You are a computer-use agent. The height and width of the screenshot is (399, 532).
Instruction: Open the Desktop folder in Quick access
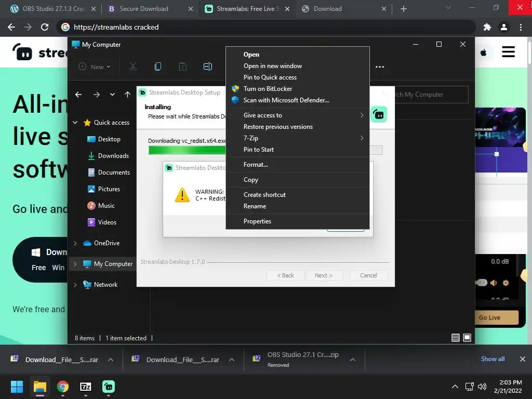104,139
